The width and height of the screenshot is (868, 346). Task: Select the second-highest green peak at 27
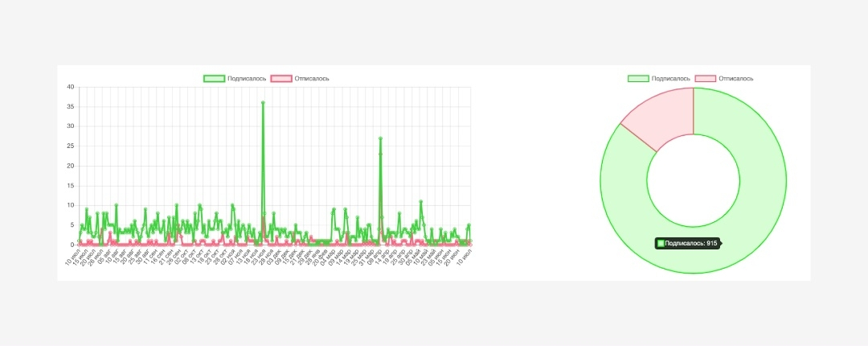(x=380, y=138)
